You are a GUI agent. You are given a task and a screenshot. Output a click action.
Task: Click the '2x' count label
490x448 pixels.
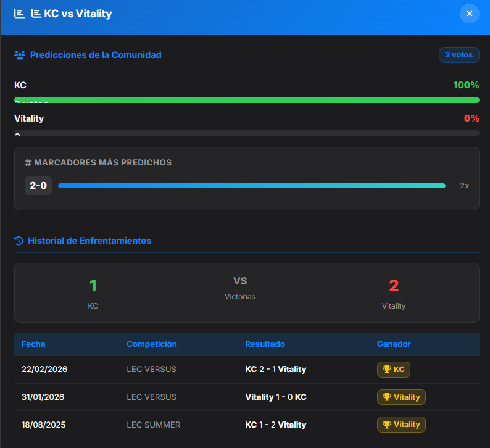coord(464,186)
